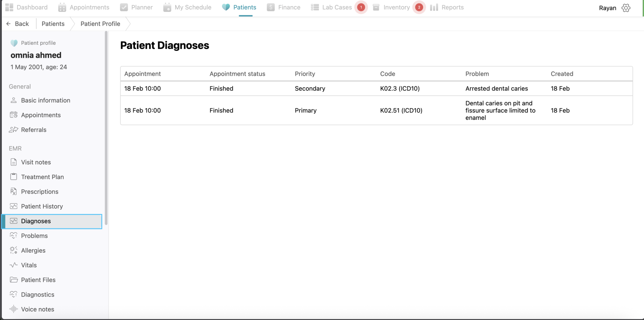Click the Inventory notification badge
The height and width of the screenshot is (320, 644).
point(419,7)
